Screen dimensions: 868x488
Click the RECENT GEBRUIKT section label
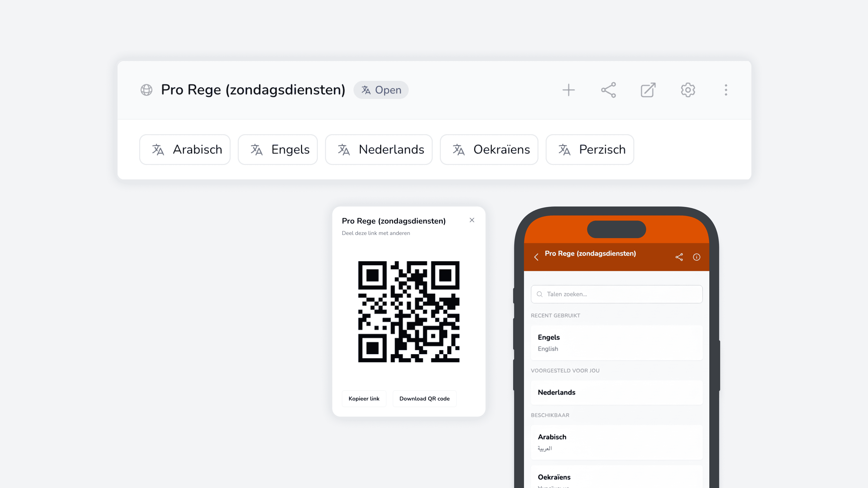pos(555,316)
